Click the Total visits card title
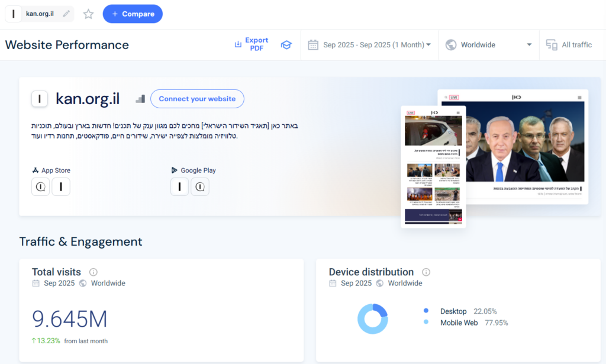The height and width of the screenshot is (364, 606). point(56,272)
